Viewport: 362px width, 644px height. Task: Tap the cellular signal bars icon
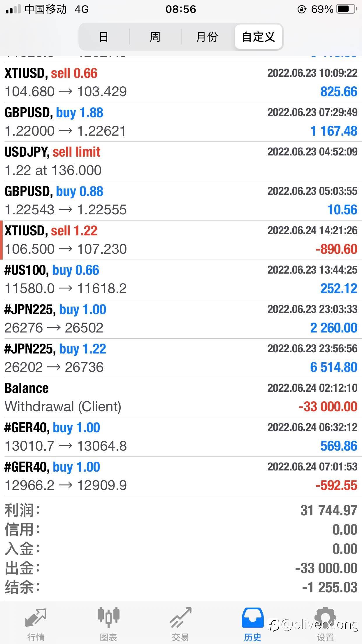[13, 9]
